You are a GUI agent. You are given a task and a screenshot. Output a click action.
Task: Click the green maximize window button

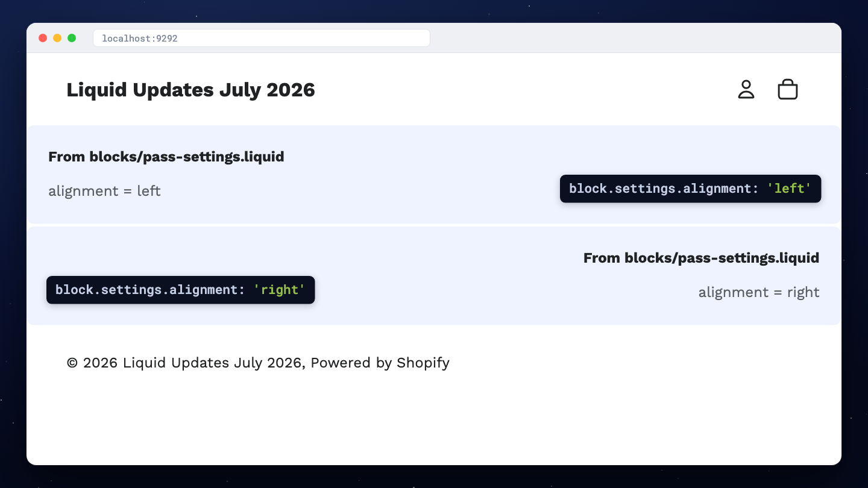[x=72, y=38]
